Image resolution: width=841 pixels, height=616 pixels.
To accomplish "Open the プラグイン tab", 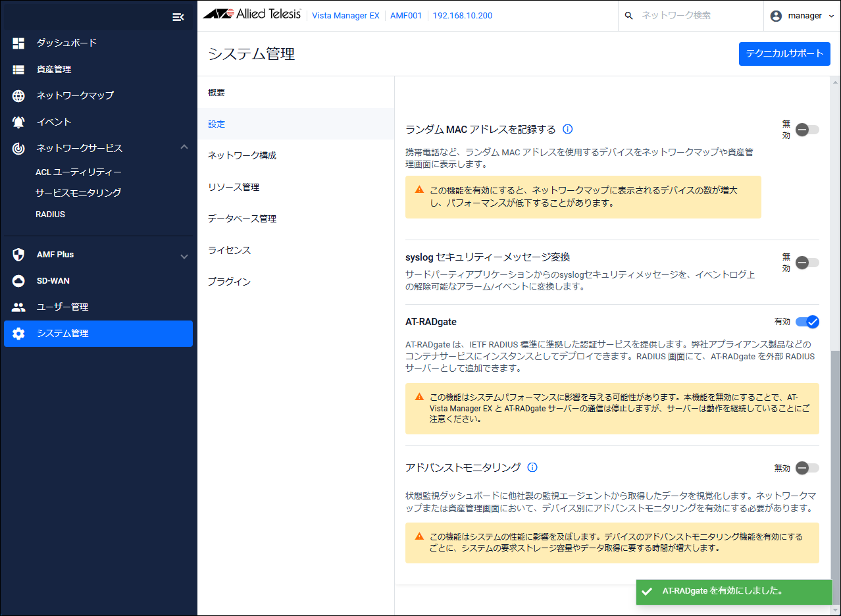I will coord(295,282).
